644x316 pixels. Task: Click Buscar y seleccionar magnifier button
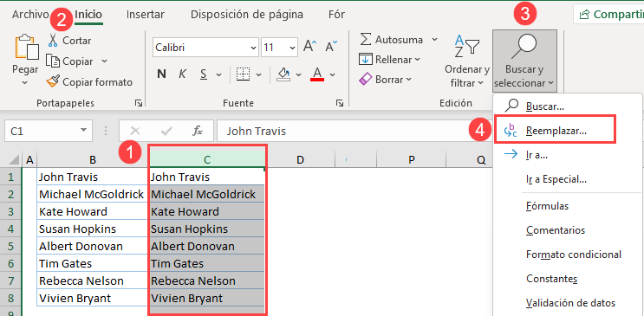(x=524, y=61)
